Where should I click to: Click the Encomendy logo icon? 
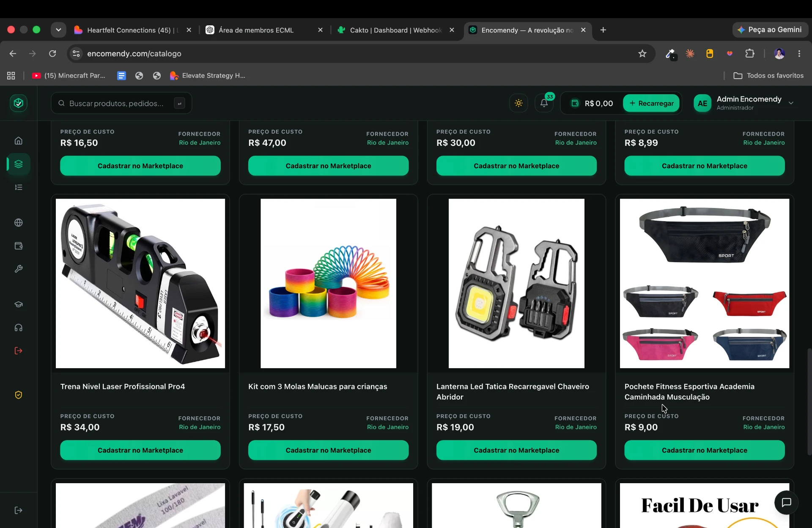(x=18, y=103)
